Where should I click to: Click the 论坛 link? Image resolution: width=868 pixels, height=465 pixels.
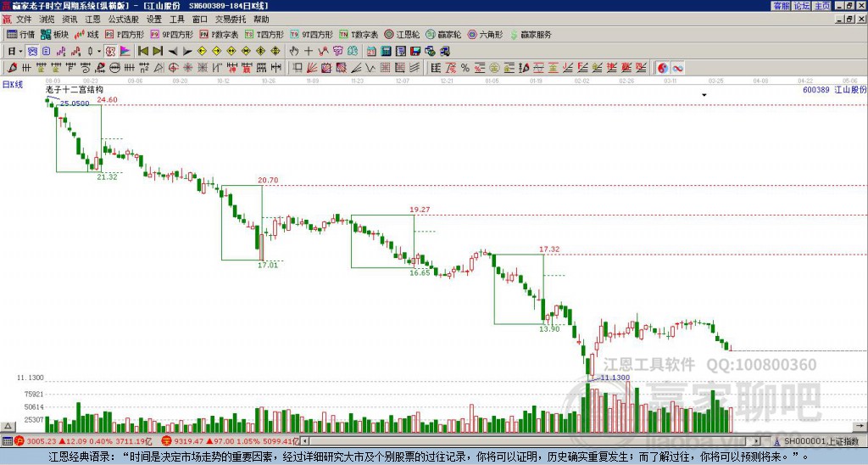801,6
